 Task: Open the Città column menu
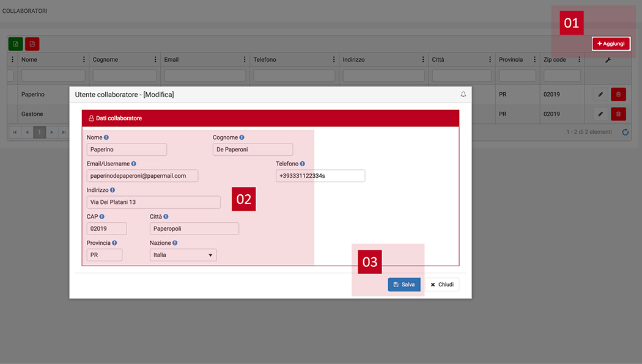[x=490, y=60]
